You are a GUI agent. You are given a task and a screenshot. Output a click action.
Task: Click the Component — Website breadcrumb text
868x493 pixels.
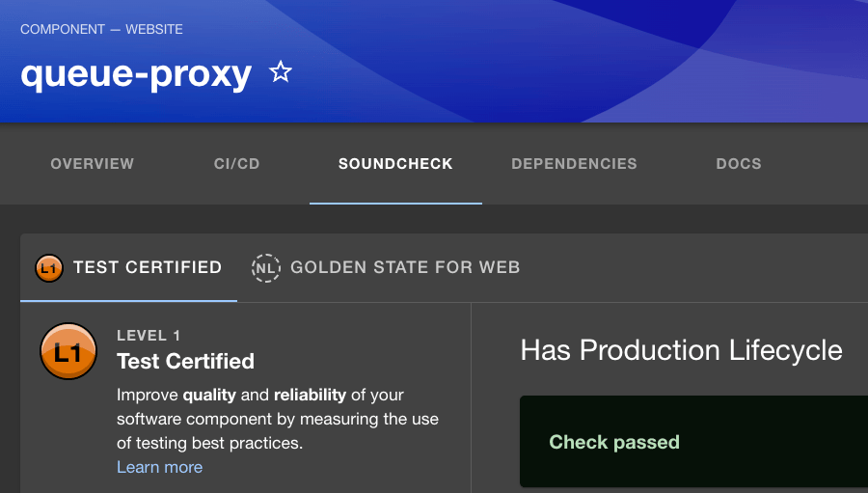pos(102,29)
